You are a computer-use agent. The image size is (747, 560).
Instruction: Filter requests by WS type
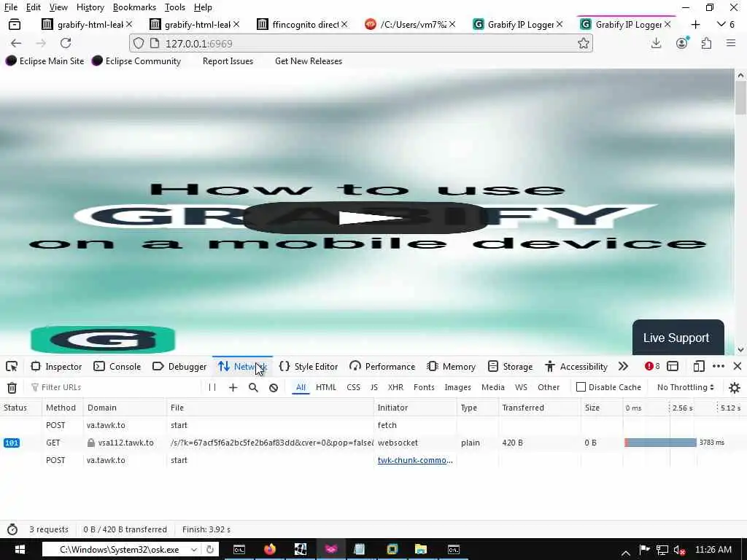click(521, 387)
